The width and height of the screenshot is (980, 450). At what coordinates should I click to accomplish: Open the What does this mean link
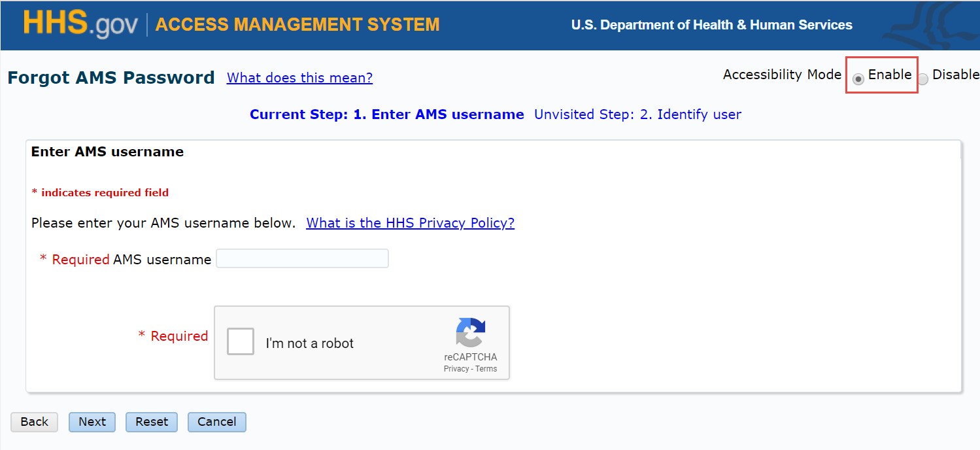pyautogui.click(x=299, y=78)
